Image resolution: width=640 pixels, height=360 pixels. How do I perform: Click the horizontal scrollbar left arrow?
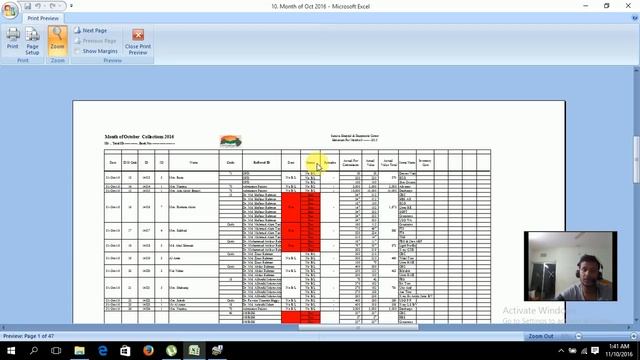pos(3,327)
